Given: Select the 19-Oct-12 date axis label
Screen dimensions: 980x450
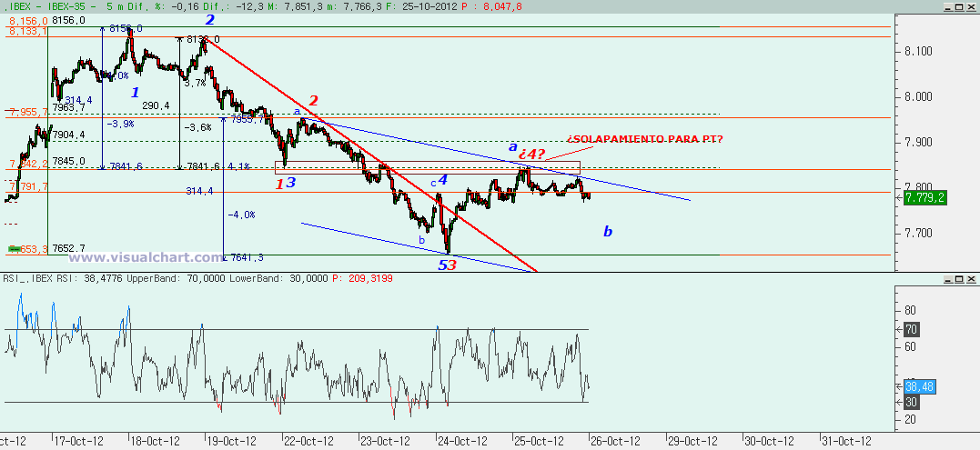Looking at the screenshot, I should click(x=233, y=440).
